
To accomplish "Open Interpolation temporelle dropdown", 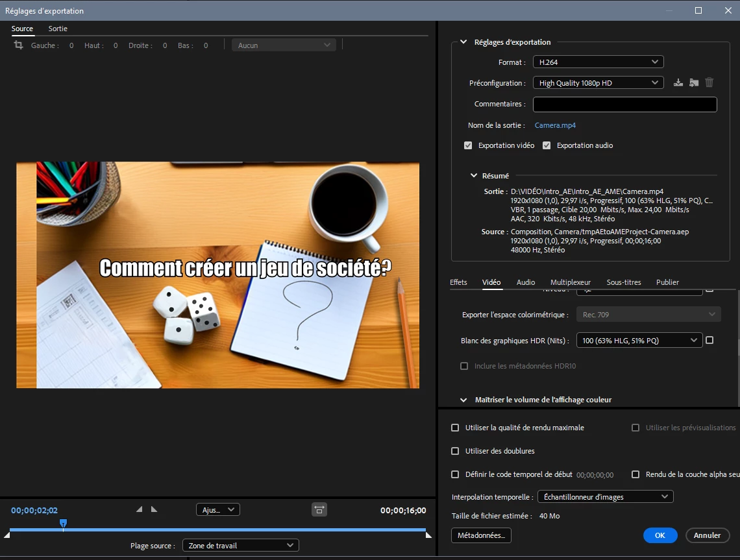I will tap(605, 497).
